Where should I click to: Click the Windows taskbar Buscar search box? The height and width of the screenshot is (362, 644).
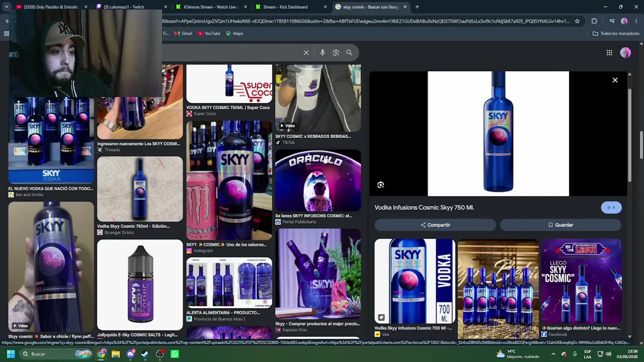coord(56,354)
